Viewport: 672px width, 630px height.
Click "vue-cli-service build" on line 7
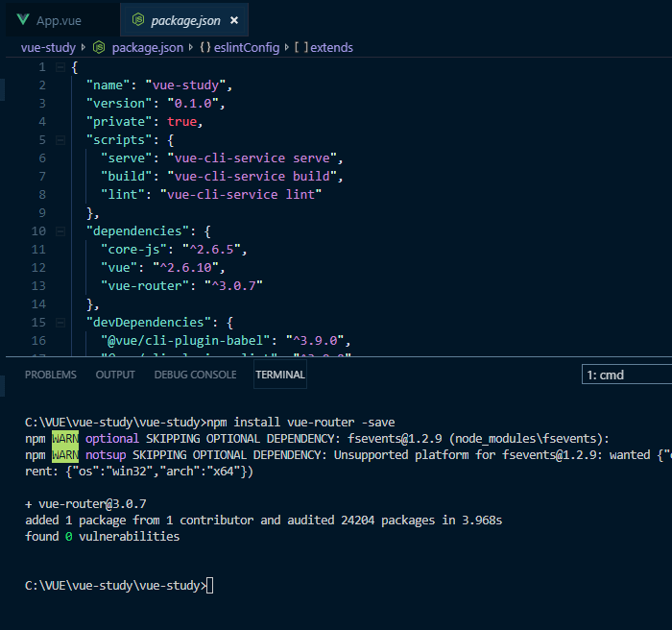(252, 177)
